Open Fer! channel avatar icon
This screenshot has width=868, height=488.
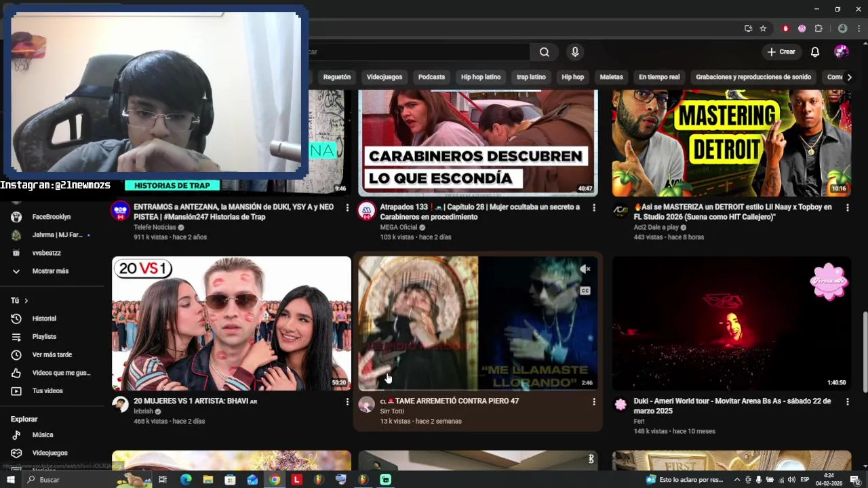pos(620,405)
